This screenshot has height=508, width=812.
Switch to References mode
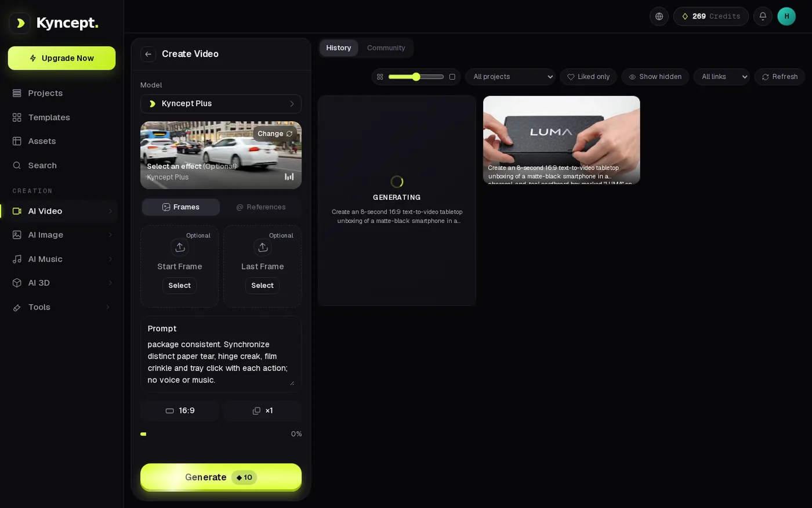[x=261, y=207]
